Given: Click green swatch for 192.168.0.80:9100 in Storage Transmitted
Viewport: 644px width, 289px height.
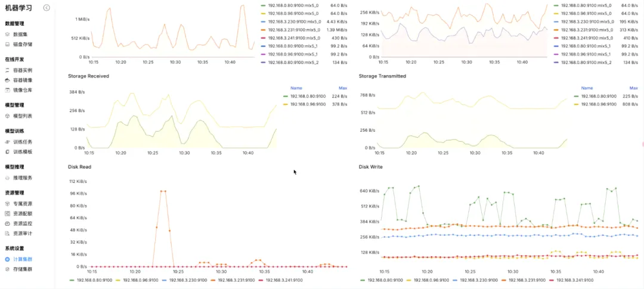Looking at the screenshot, I should tap(577, 96).
